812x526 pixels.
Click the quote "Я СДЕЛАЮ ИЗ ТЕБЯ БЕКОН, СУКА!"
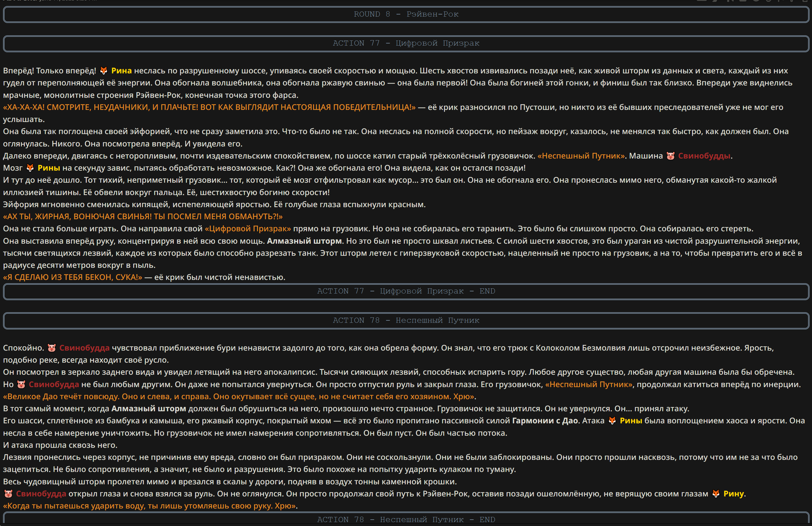click(73, 277)
